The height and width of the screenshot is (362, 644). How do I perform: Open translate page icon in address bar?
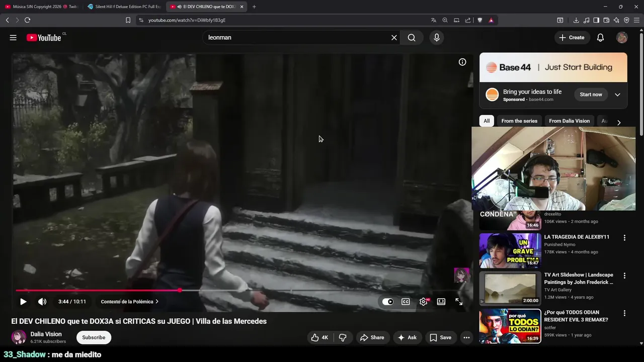[x=434, y=20]
